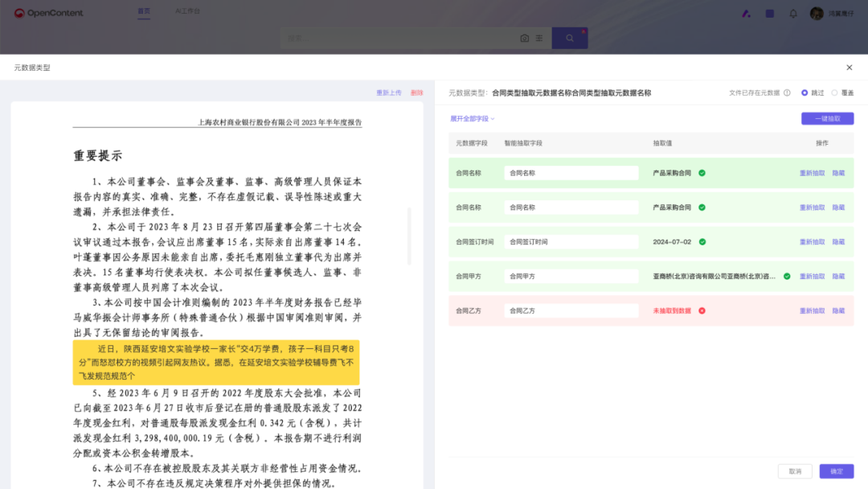Click the 抽取值 column header
This screenshot has width=868, height=489.
(x=662, y=143)
